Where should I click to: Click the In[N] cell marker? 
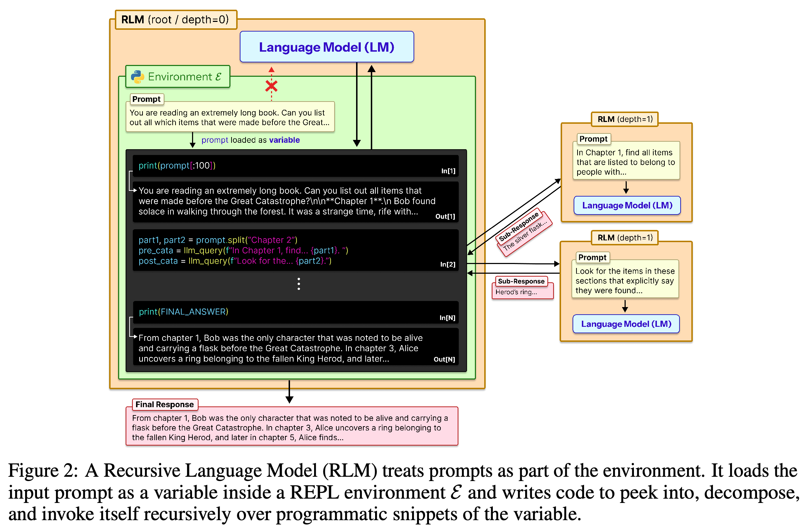click(x=447, y=318)
